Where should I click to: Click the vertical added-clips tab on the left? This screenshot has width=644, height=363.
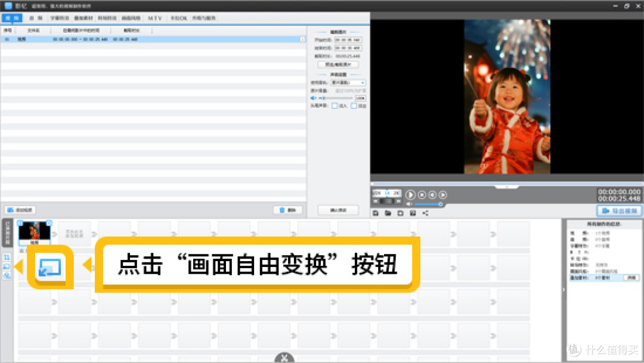(x=7, y=233)
